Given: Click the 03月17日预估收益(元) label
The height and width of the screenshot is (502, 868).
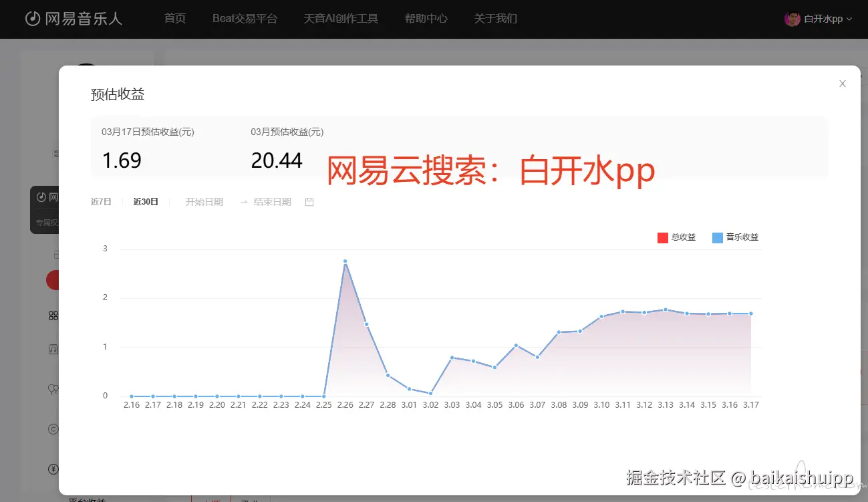Looking at the screenshot, I should 148,132.
